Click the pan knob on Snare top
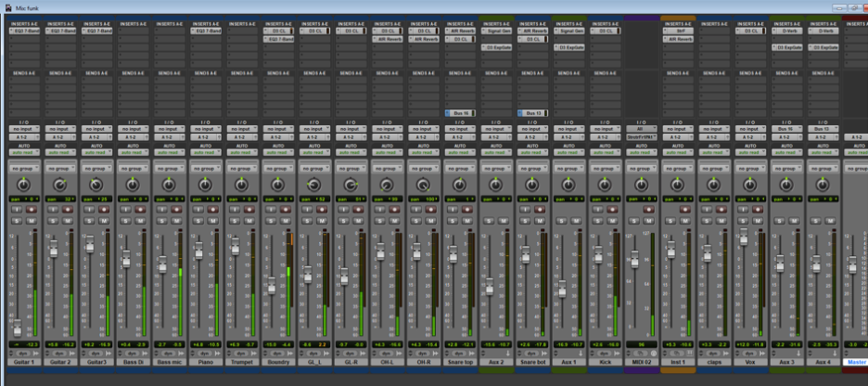 coord(459,185)
